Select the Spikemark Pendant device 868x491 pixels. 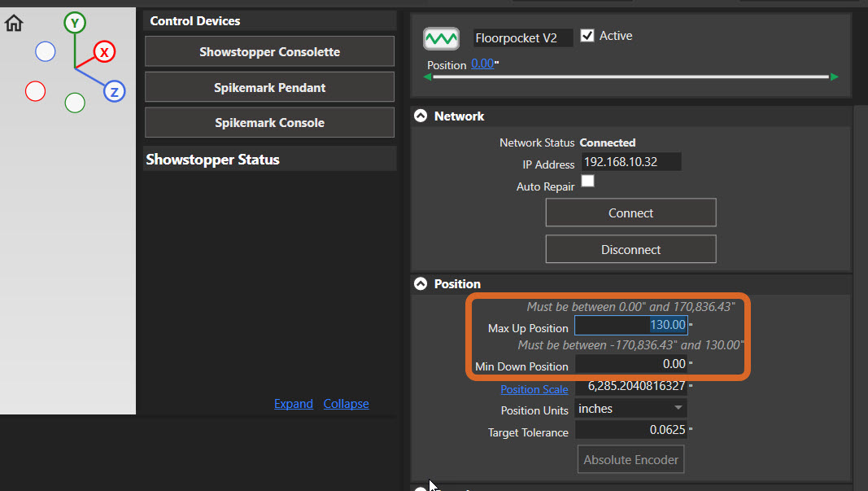coord(269,87)
